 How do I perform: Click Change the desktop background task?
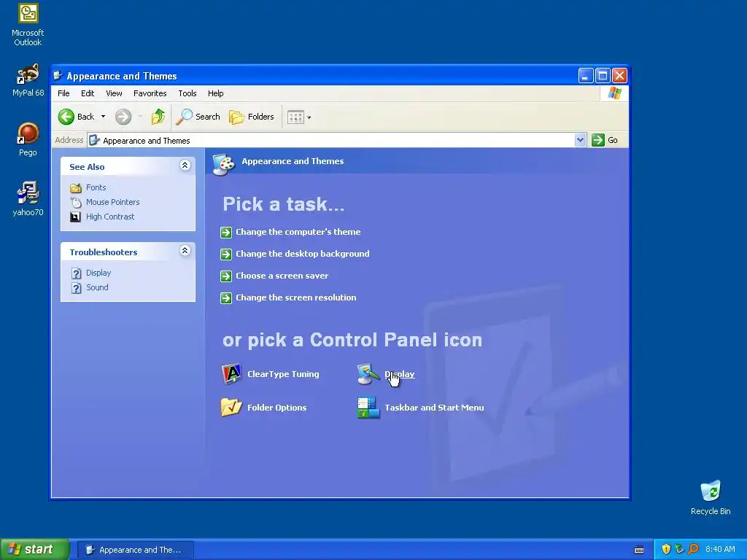[303, 254]
